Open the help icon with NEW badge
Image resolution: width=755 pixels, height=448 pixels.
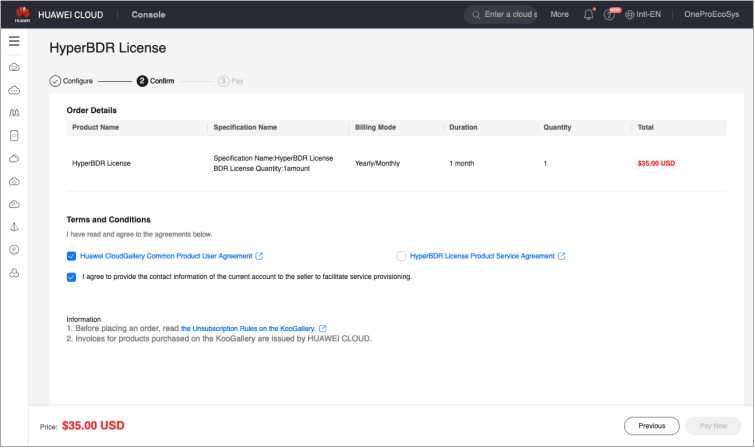(x=609, y=15)
